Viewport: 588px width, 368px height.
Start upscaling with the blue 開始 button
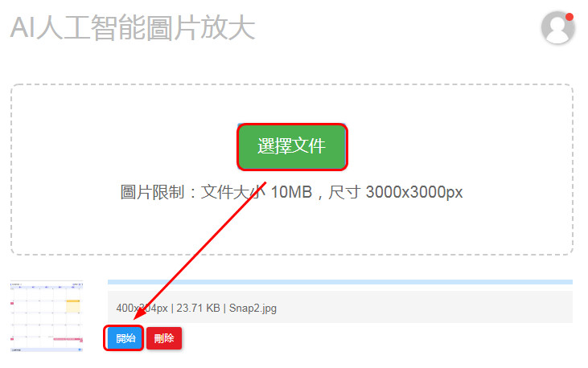124,338
